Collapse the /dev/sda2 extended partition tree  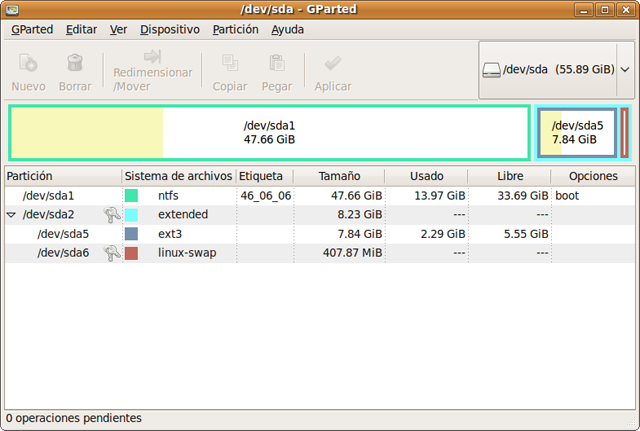pyautogui.click(x=11, y=215)
